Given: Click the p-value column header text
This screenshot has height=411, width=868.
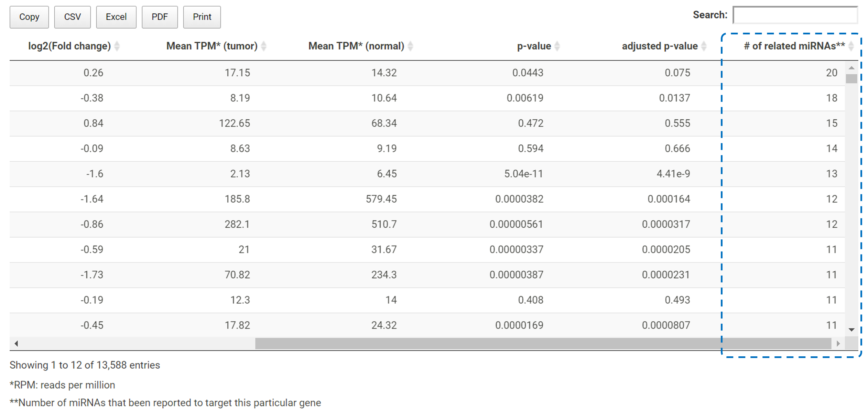Looking at the screenshot, I should [x=534, y=46].
